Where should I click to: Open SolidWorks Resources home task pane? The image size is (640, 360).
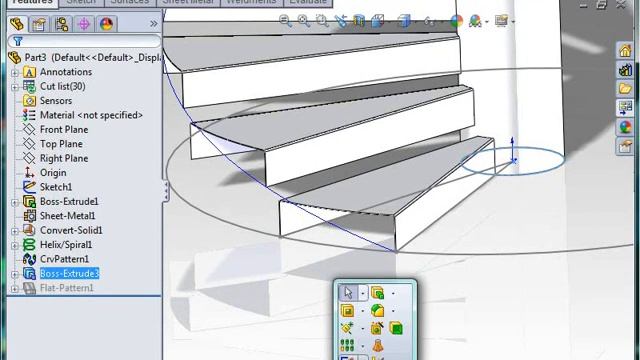(x=625, y=50)
